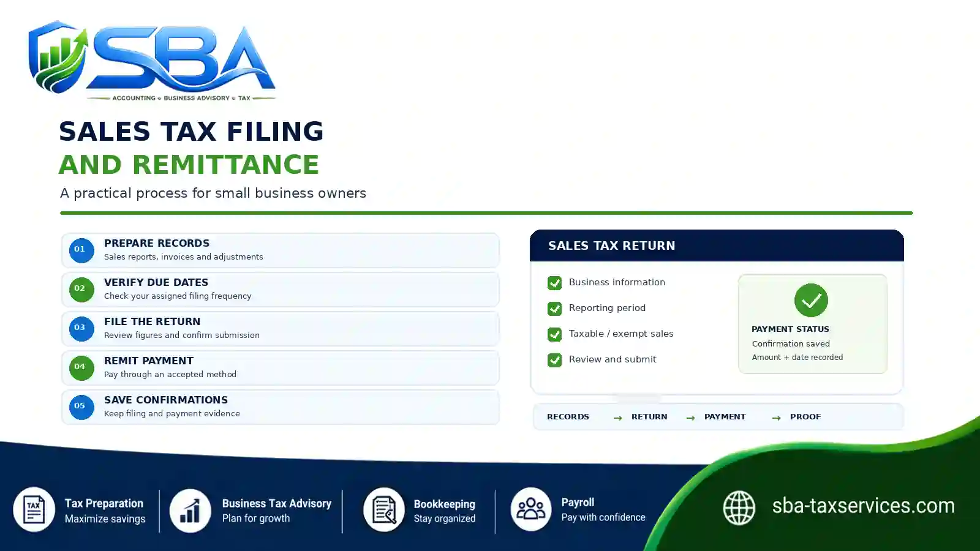Click the SALES TAX RETURN panel header
Screen dimensions: 980x551
[x=717, y=246]
